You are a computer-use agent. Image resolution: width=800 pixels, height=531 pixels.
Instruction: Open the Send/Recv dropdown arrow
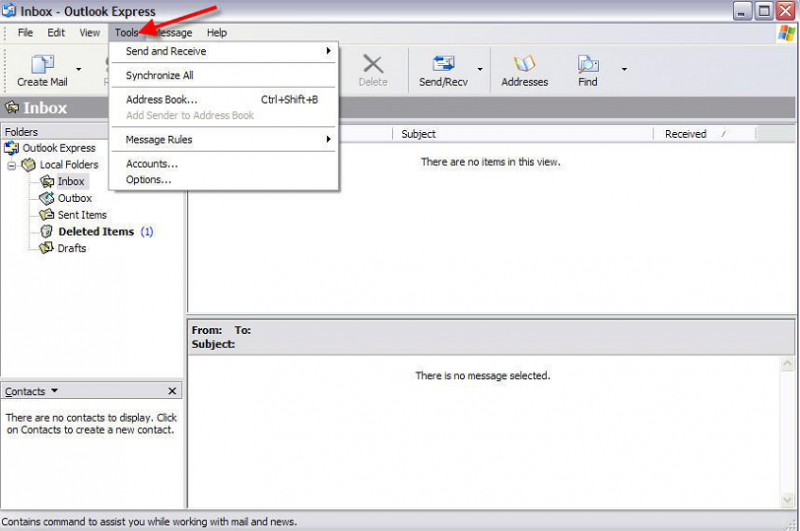coord(480,70)
